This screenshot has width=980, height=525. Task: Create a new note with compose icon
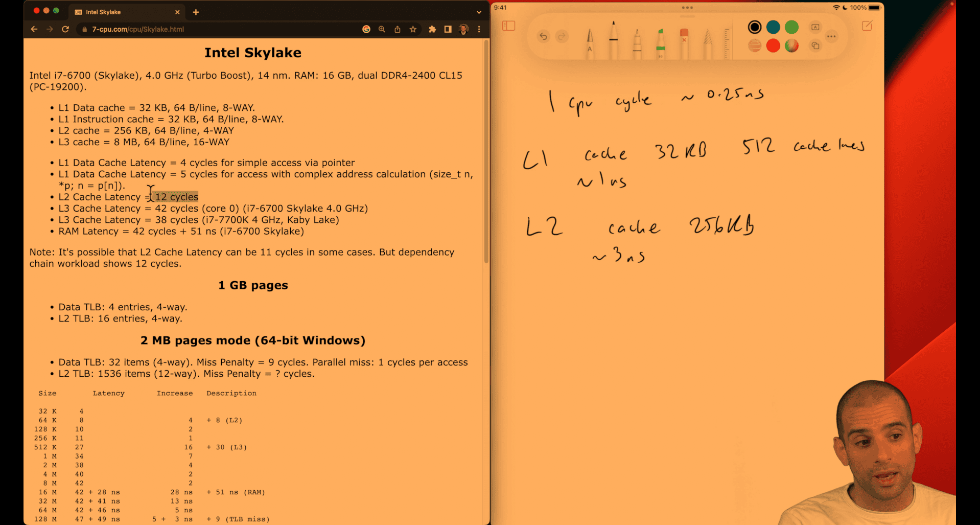tap(867, 26)
